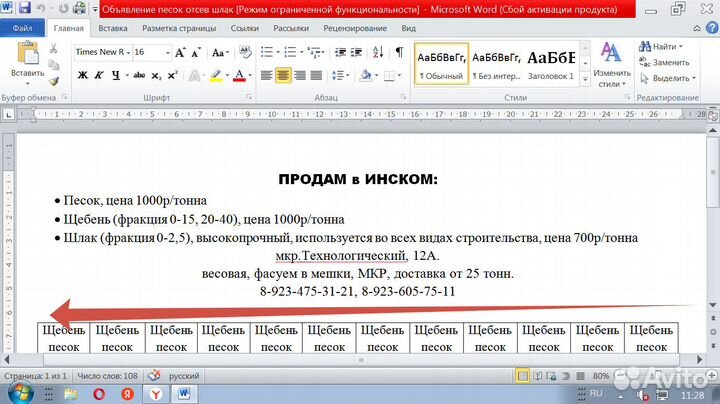The width and height of the screenshot is (720, 404).
Task: Apply superscript formatting
Action: tap(172, 75)
